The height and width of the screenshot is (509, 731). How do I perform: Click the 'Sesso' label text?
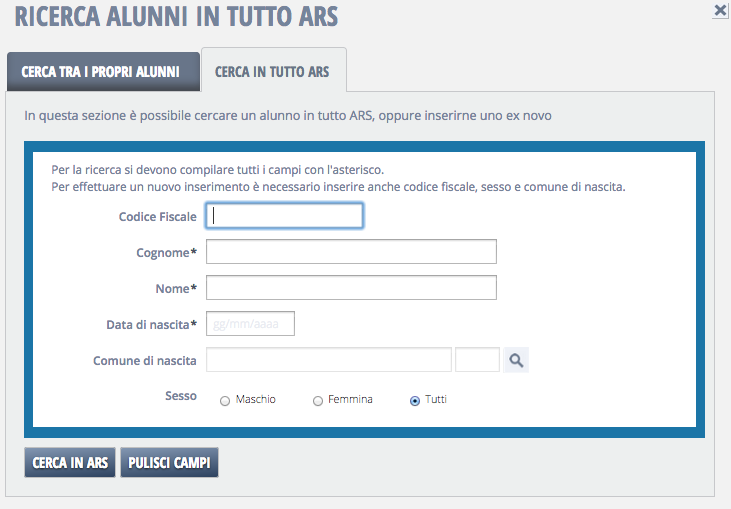coord(181,396)
